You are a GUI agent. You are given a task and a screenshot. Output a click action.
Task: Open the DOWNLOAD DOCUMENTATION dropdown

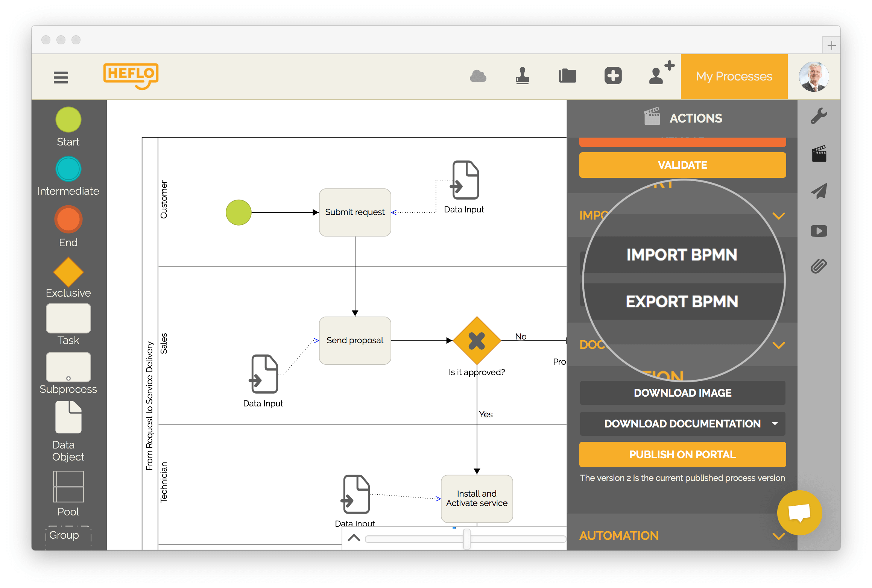point(682,424)
